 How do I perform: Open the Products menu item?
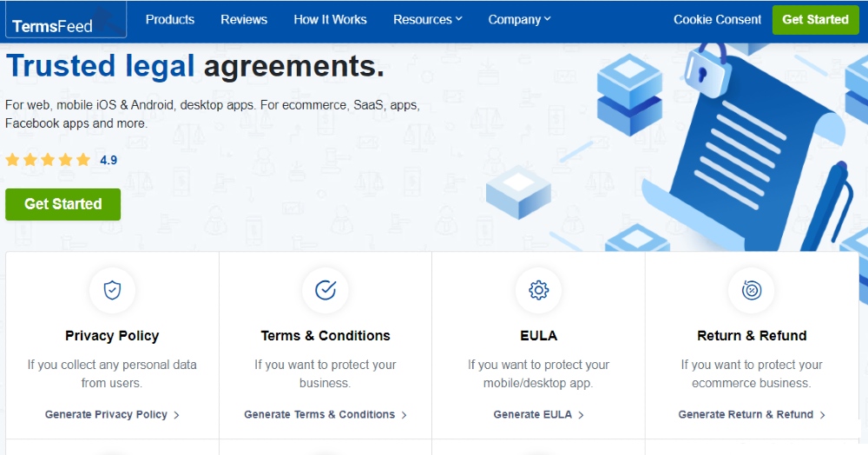[170, 19]
